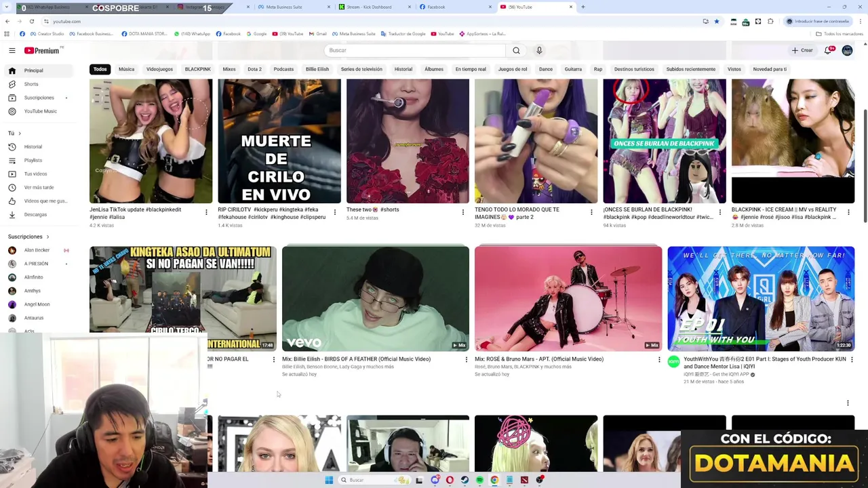
Task: Open Descargas in the sidebar
Action: [37, 214]
